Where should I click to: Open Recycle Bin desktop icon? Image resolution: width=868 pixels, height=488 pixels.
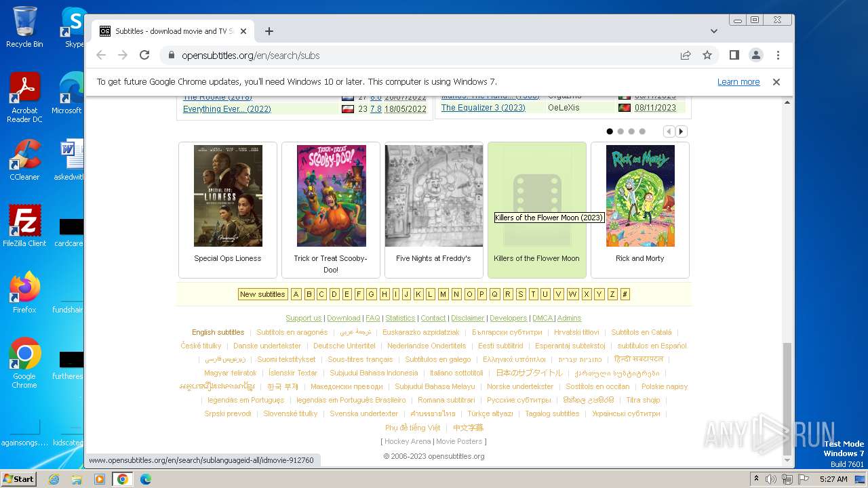tap(24, 27)
